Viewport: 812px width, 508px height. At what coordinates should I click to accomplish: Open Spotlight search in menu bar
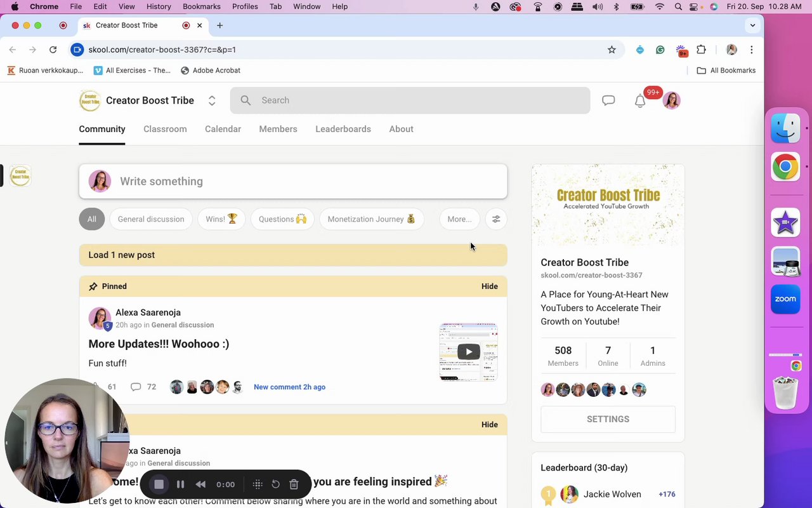[679, 6]
